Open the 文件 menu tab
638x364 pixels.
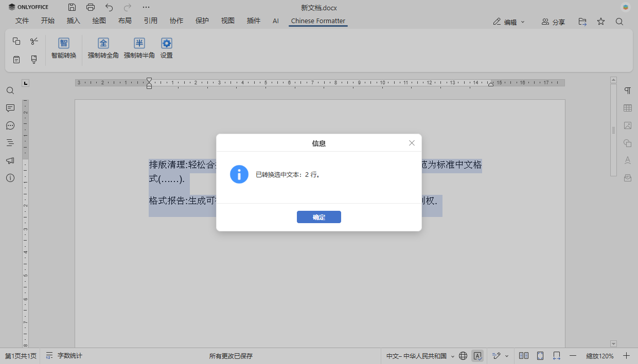tap(22, 21)
